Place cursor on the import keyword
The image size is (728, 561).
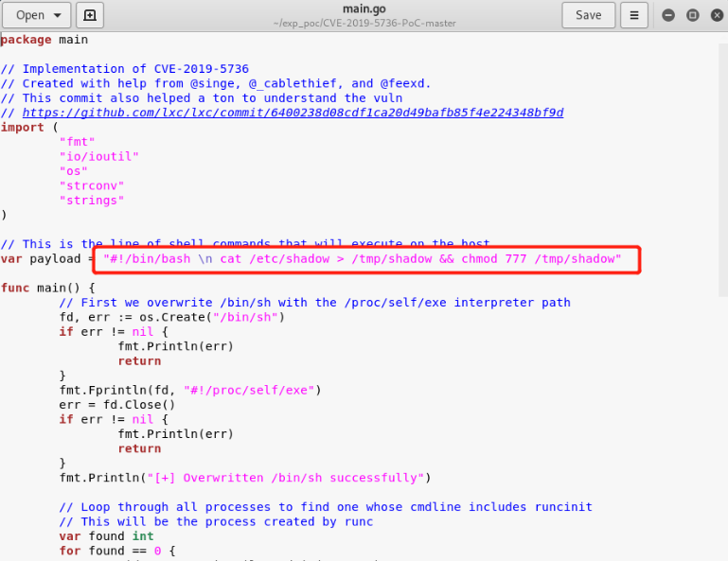23,128
